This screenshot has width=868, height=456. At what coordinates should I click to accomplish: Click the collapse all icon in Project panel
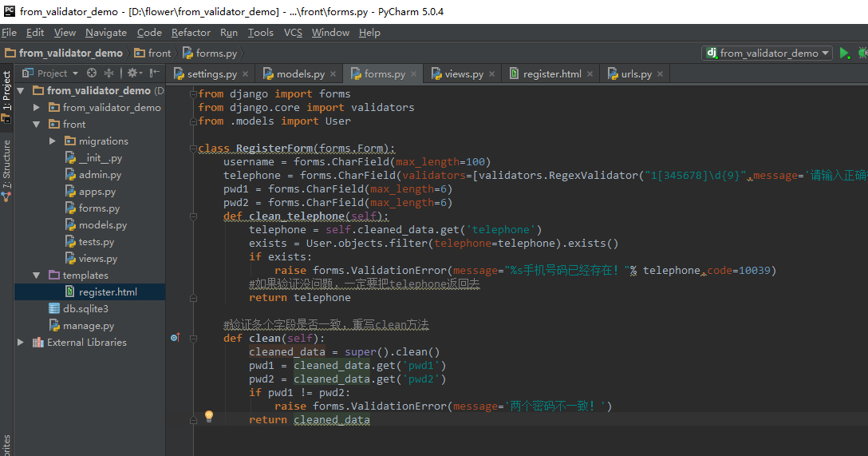pos(108,73)
